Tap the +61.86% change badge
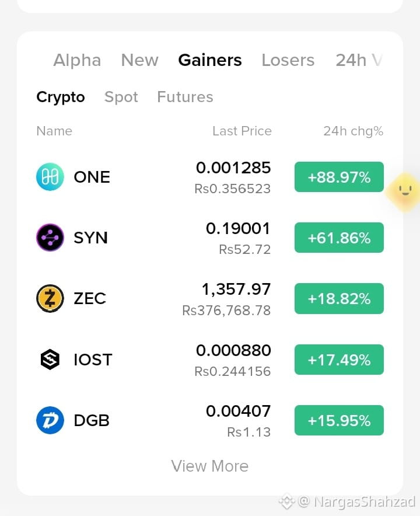Screen dimensions: 420x516 point(339,238)
